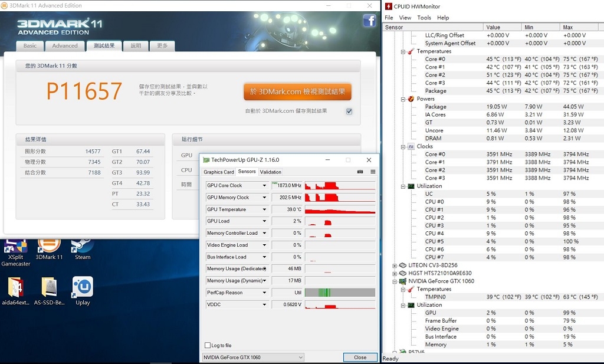Open GPU-Z hamburger menu icon
The width and height of the screenshot is (604, 364).
tap(373, 172)
